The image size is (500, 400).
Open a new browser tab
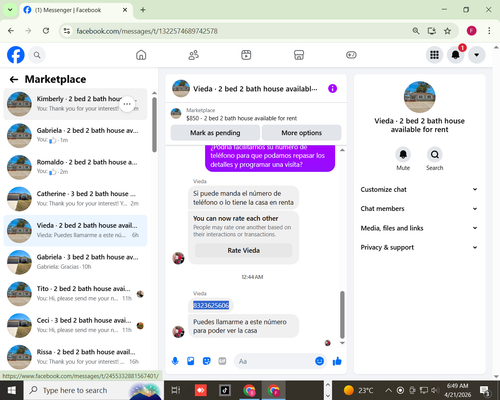[143, 10]
